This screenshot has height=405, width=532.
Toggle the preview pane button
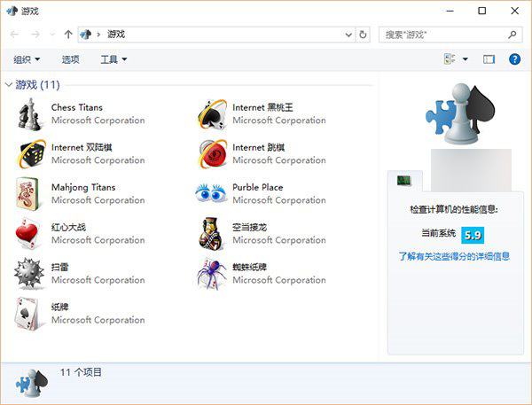(489, 59)
